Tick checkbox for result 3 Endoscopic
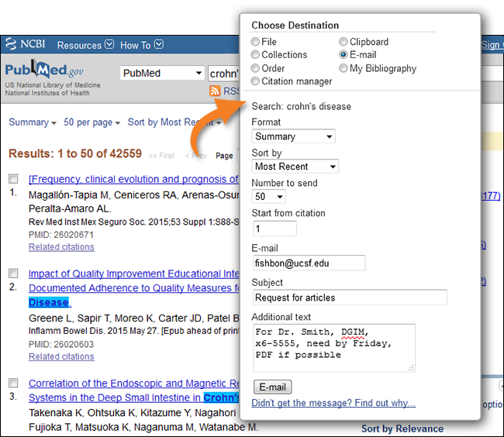This screenshot has width=504, height=437. (x=13, y=383)
